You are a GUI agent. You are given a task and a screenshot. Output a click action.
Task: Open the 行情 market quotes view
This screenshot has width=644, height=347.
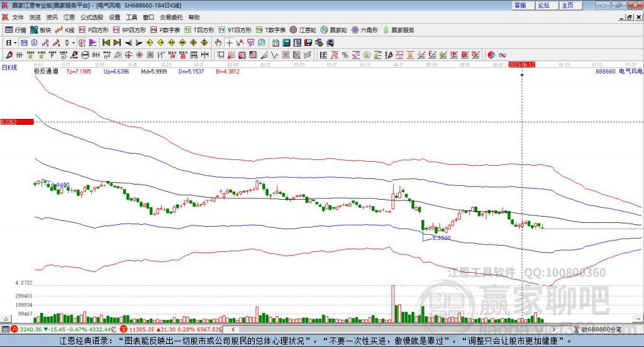pyautogui.click(x=16, y=30)
